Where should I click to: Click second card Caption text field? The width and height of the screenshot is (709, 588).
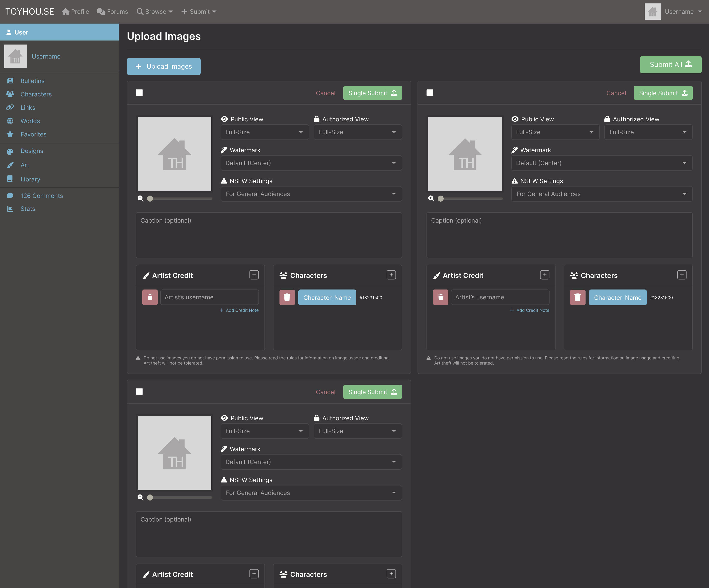[x=559, y=235]
